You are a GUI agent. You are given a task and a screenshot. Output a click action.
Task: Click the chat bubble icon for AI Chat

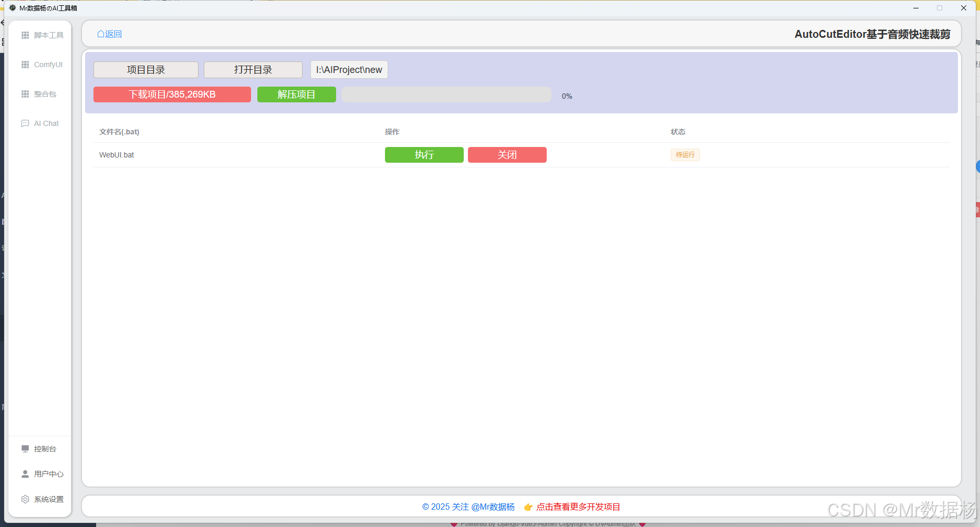[25, 123]
